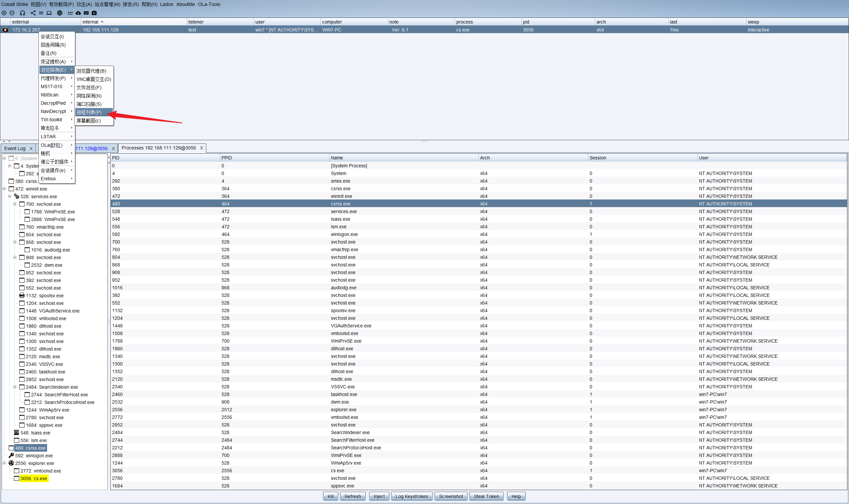
Task: Collapse the 472: wininit.exe tree node
Action: [x=4, y=189]
